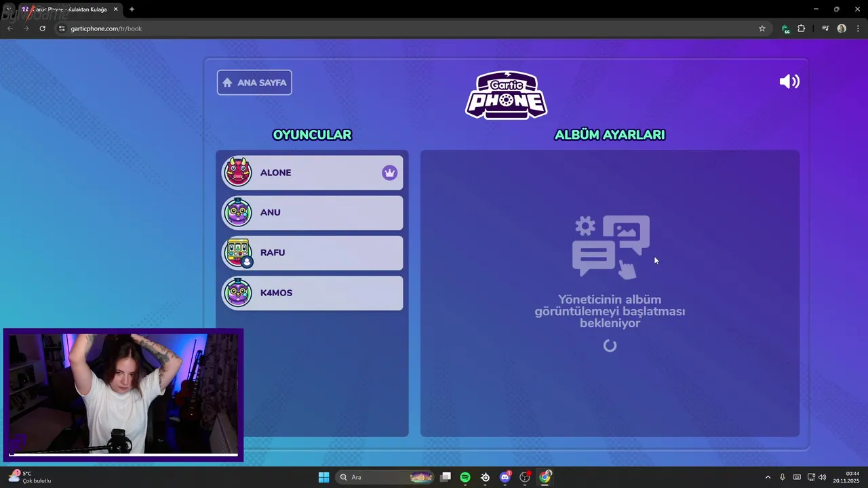Open the Chrome profile avatar

point(842,28)
